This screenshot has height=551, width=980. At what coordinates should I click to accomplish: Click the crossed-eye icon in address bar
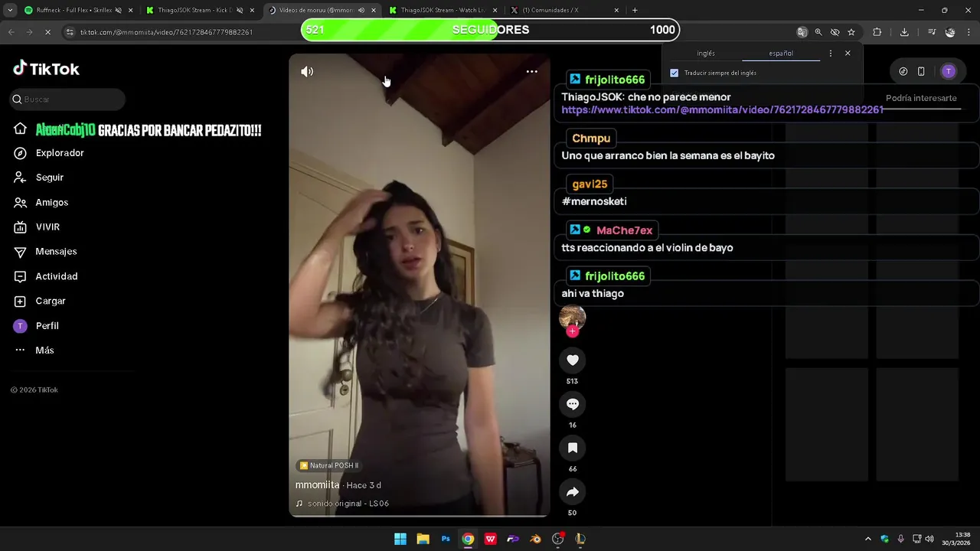(835, 32)
